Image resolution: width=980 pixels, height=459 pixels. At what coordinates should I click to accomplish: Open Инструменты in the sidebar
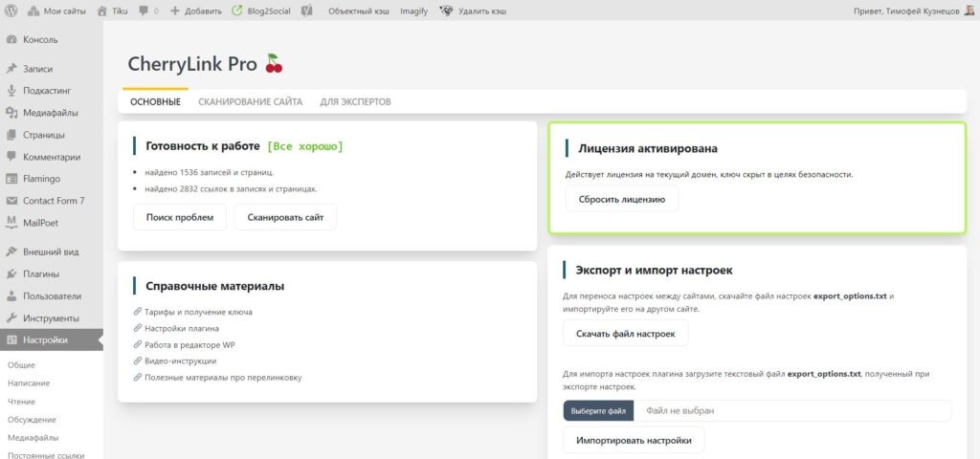click(52, 317)
